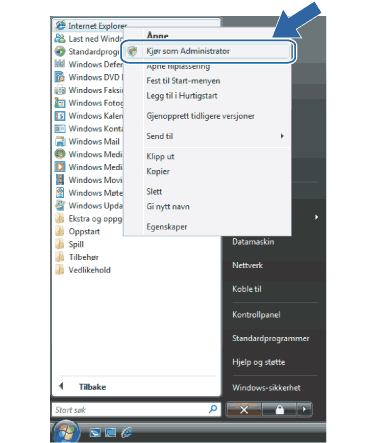Click the Windows Update icon

coord(60,205)
